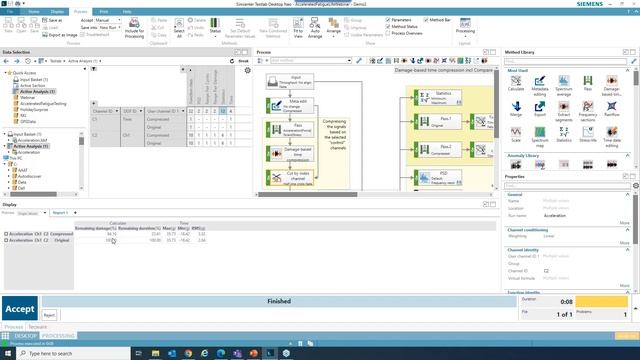The width and height of the screenshot is (640, 360).
Task: Click the Break button in Data Selection
Action: (244, 61)
